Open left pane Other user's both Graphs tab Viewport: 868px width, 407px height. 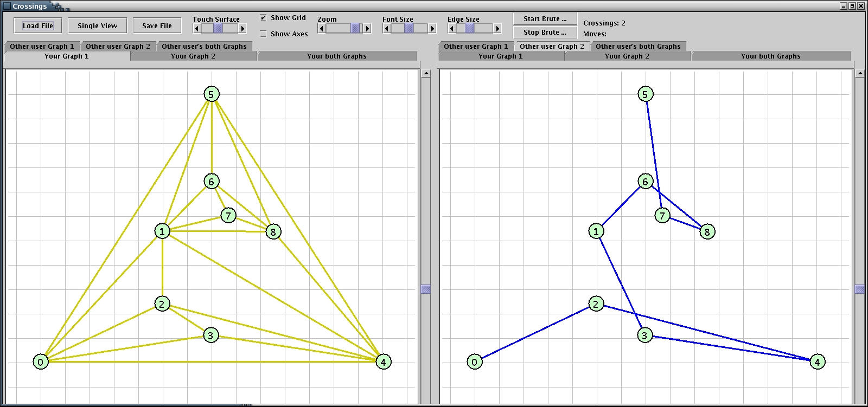(204, 46)
